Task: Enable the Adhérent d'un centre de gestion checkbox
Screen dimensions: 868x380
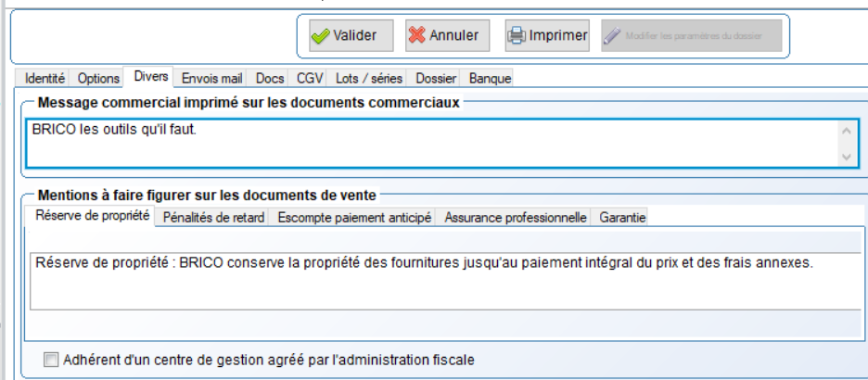Action: [50, 360]
